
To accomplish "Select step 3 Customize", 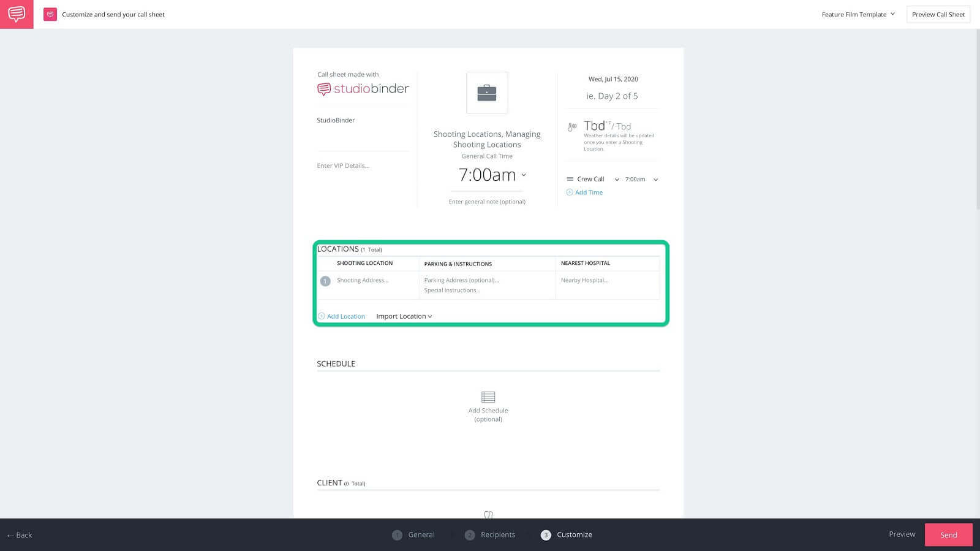I will [567, 534].
